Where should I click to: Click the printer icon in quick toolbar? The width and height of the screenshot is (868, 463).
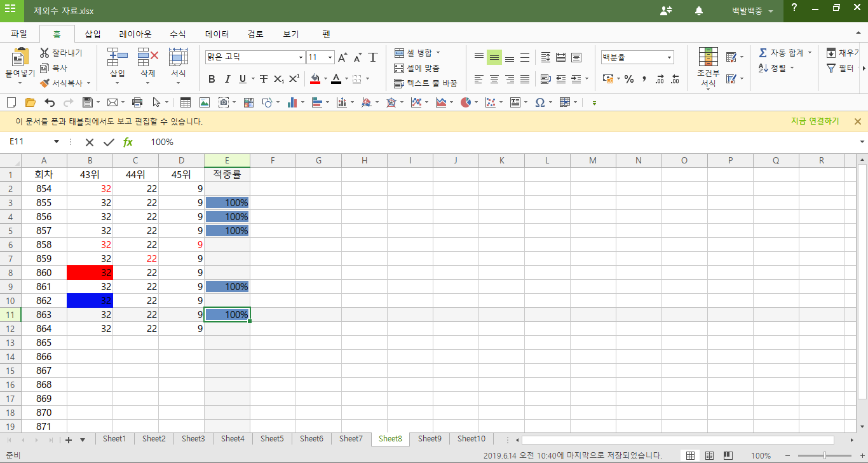[137, 102]
